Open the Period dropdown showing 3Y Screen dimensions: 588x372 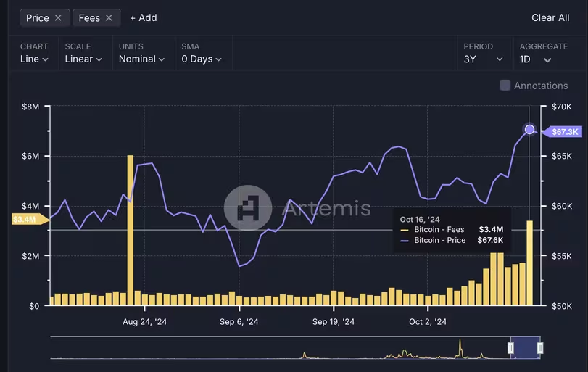pos(483,59)
